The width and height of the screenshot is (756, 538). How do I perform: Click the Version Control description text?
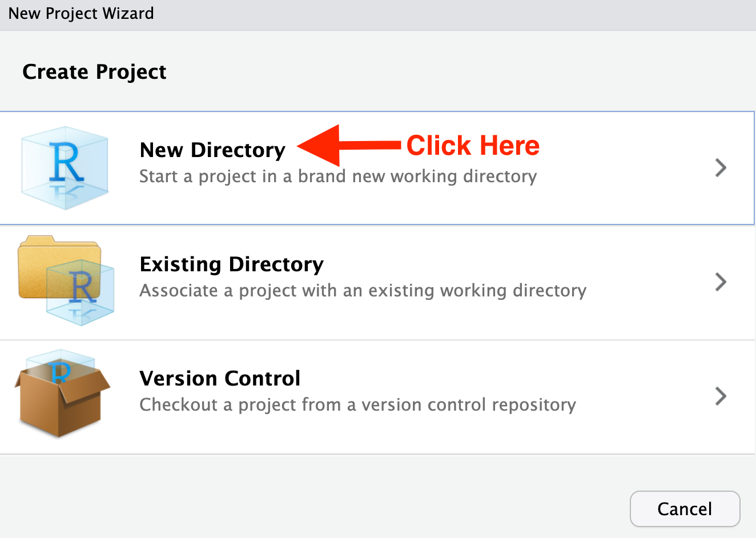[x=356, y=404]
